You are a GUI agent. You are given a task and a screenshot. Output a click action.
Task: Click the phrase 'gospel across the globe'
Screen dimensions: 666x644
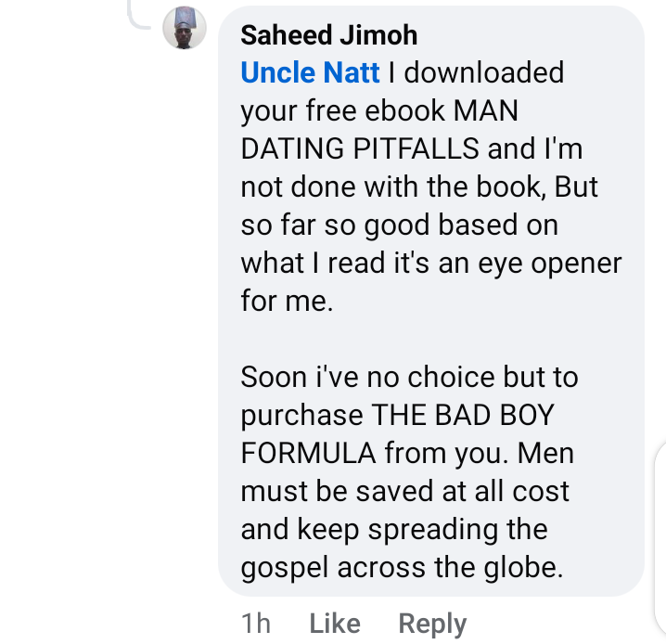402,568
